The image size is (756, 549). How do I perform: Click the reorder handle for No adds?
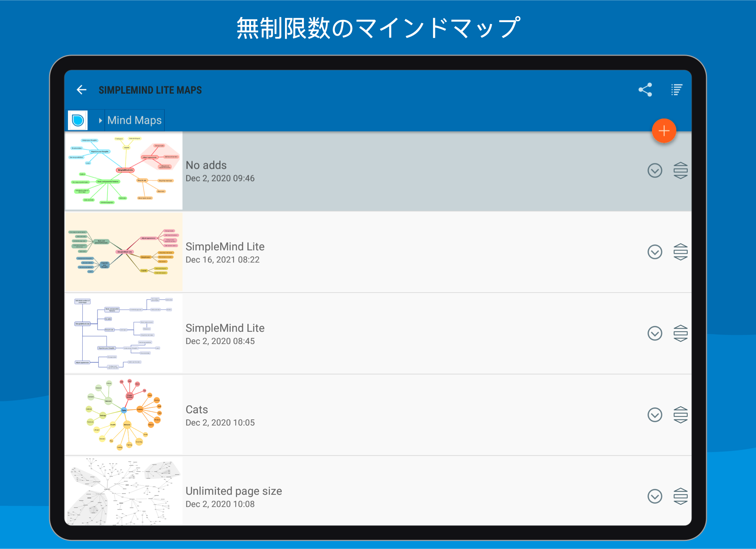click(680, 170)
